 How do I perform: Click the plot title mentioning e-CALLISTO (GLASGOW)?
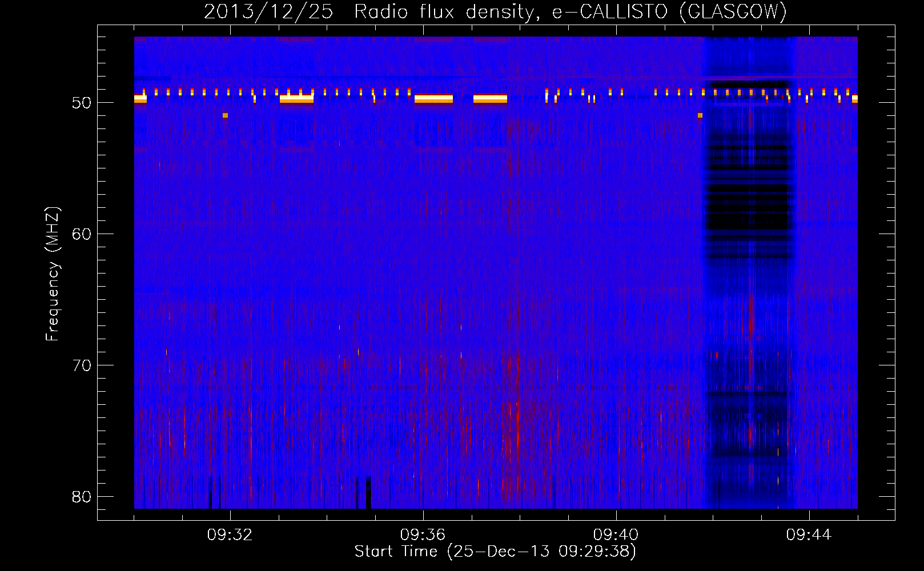coord(496,12)
